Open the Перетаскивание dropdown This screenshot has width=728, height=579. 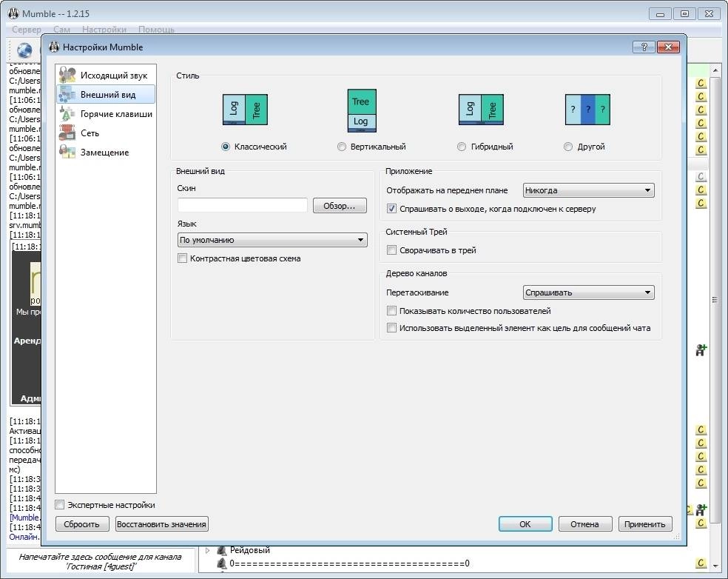(588, 292)
